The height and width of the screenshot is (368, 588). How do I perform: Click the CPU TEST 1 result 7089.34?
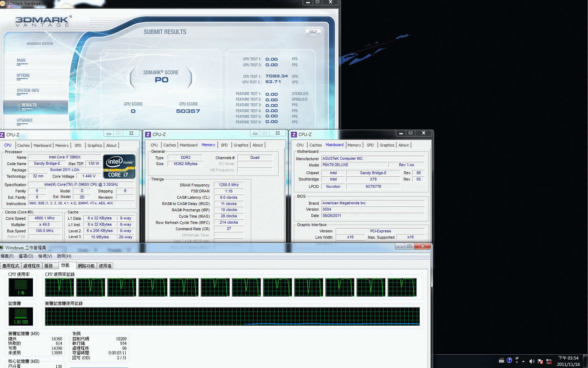(276, 76)
